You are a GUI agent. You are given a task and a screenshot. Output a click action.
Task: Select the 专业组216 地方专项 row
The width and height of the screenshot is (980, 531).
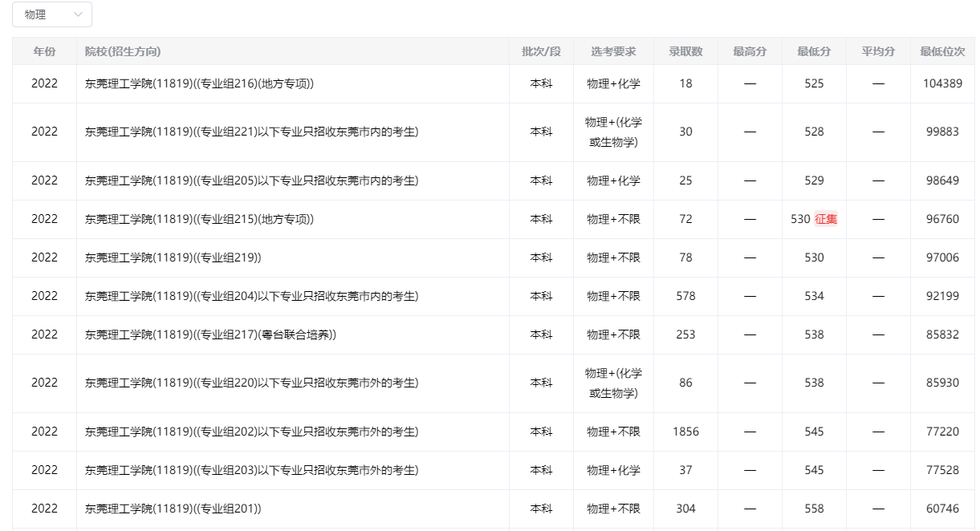[x=197, y=83]
